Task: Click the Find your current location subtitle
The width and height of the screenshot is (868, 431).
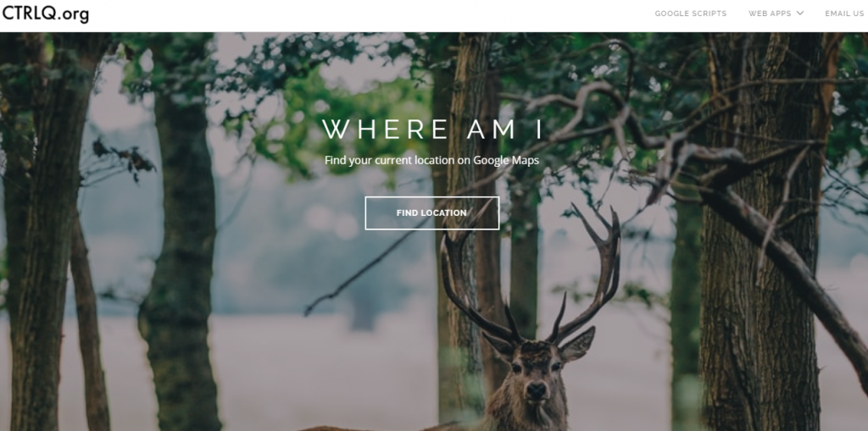Action: 431,160
